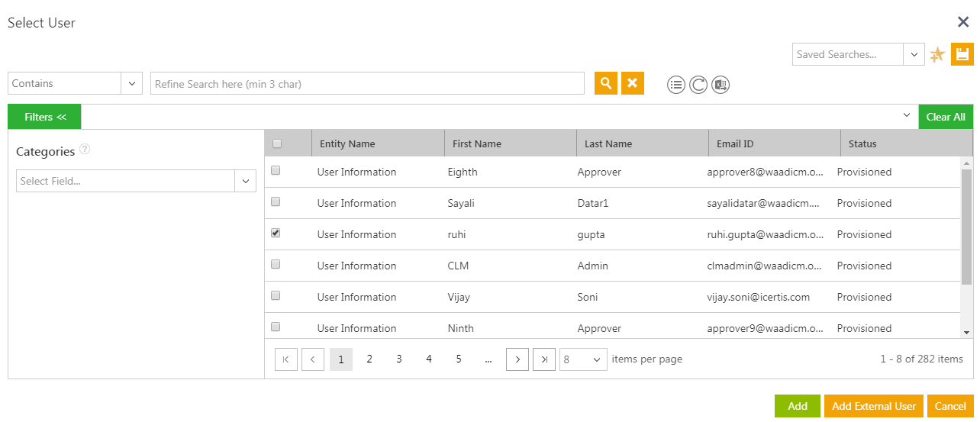
Task: Uncheck the ruhi gupta row checkbox
Action: 276,233
